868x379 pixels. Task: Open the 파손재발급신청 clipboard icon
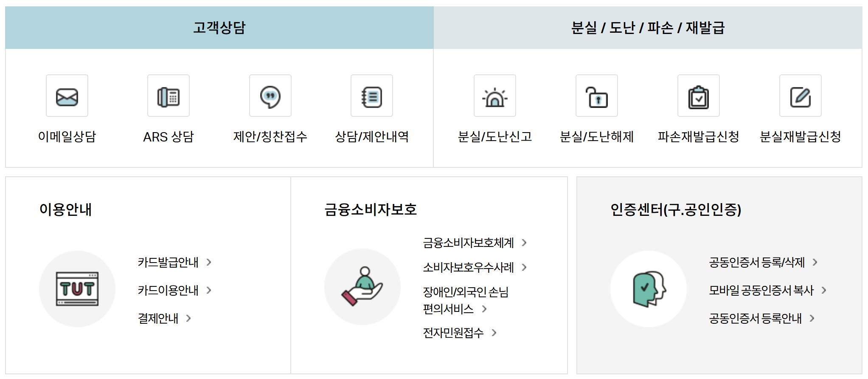click(698, 96)
